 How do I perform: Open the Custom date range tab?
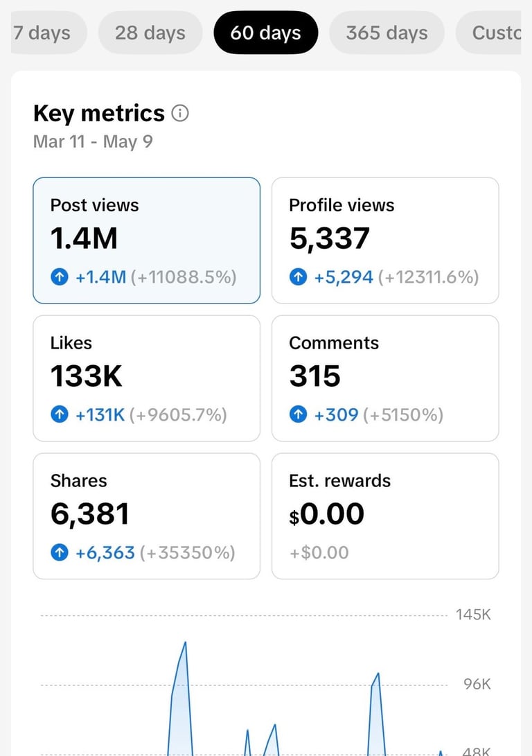(x=488, y=33)
